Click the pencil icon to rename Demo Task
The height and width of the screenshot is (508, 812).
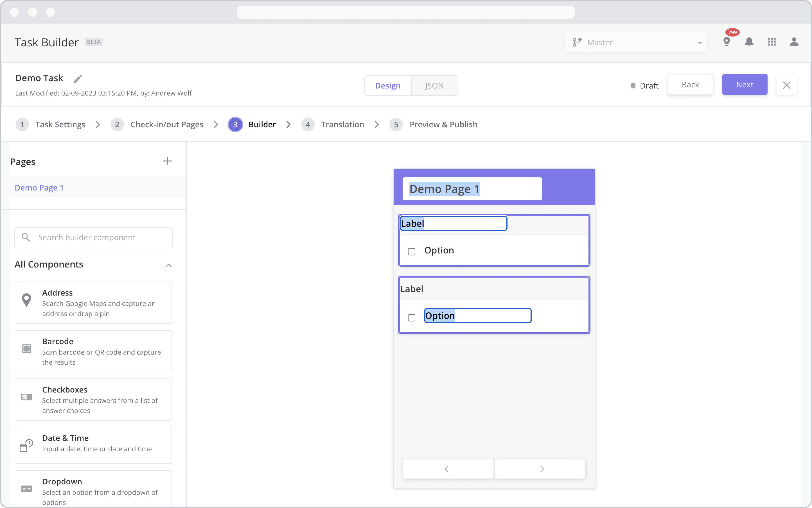(78, 79)
